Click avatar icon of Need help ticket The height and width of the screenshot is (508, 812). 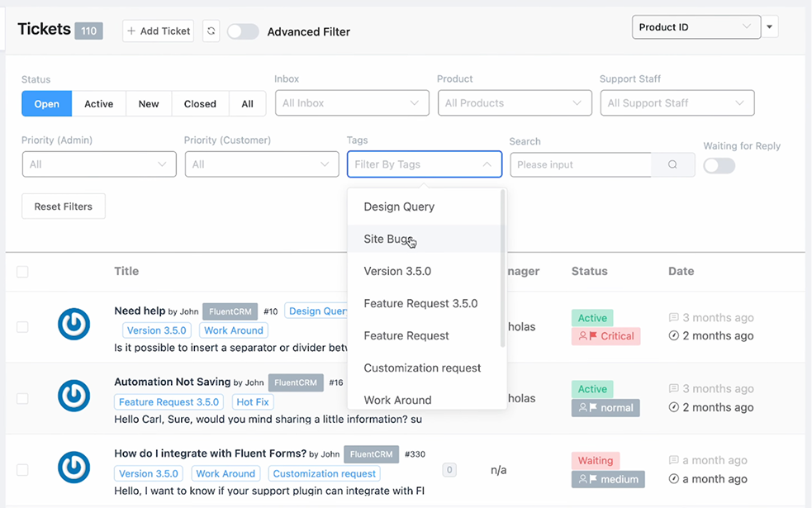point(74,325)
